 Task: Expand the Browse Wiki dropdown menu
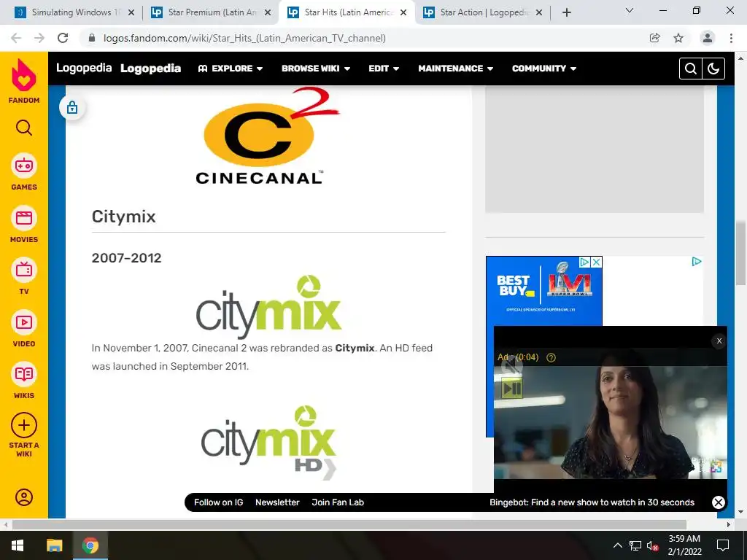[x=316, y=69]
